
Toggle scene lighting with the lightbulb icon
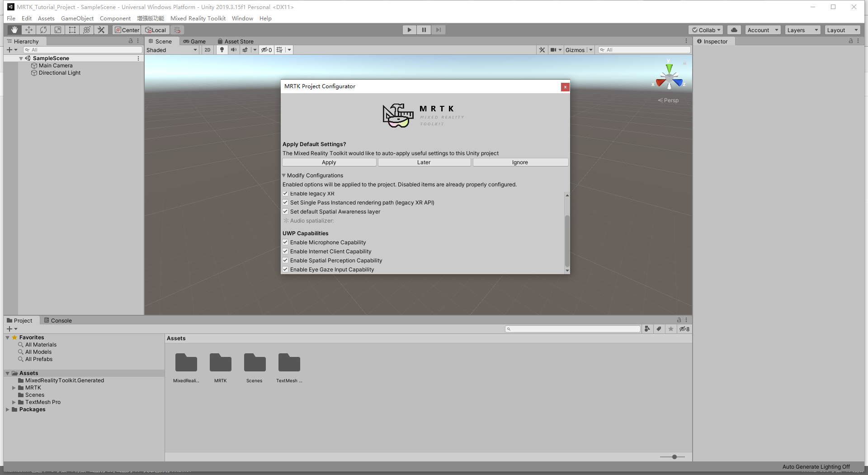222,50
